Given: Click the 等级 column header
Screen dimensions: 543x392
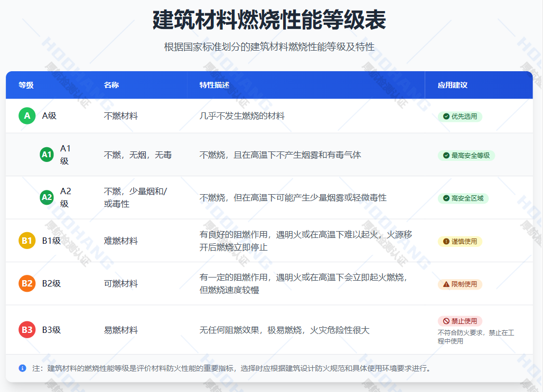Looking at the screenshot, I should [26, 85].
